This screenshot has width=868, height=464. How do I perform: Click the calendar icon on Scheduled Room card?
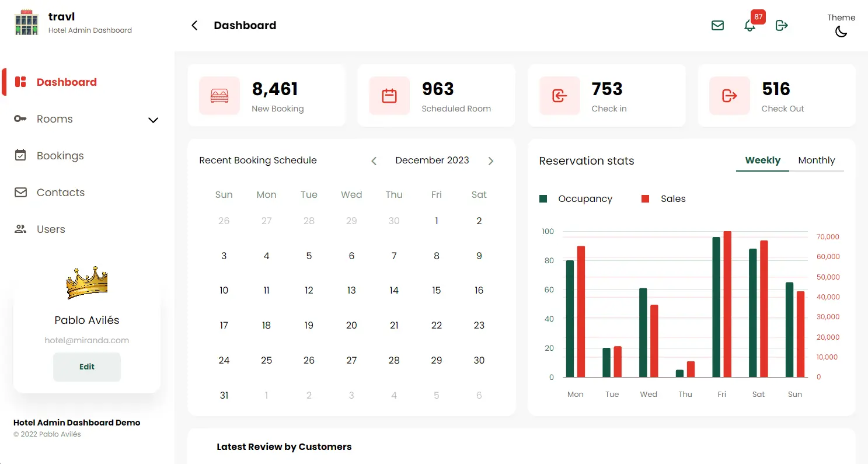click(389, 96)
